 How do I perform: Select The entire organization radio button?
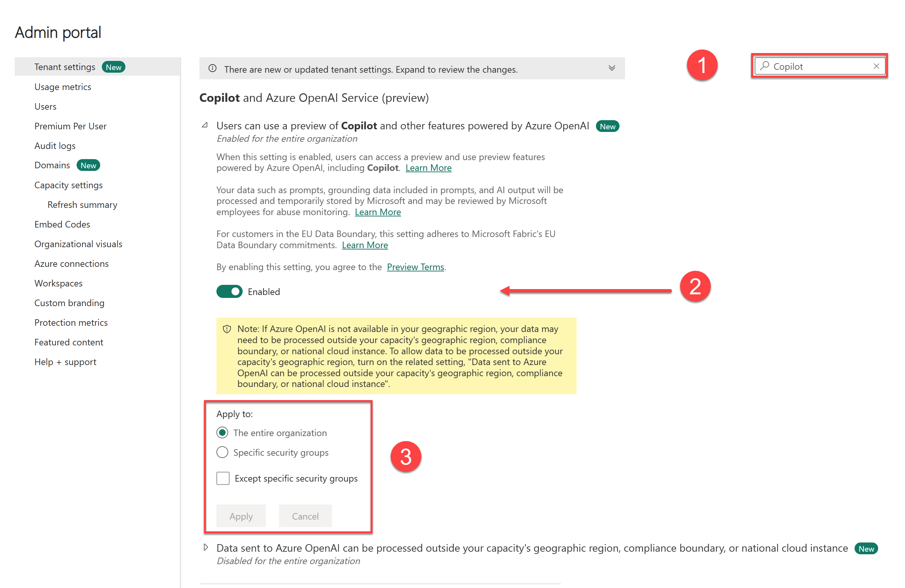pos(224,432)
